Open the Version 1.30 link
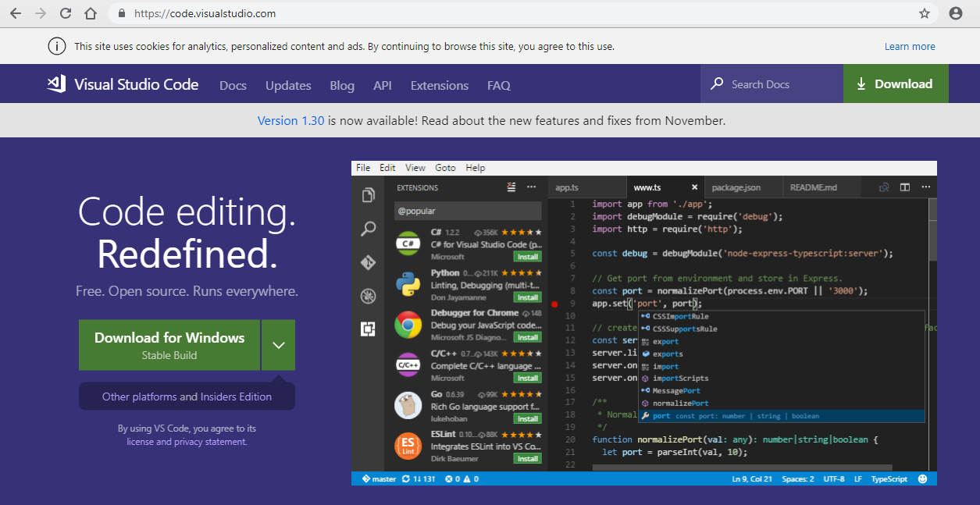980x505 pixels. tap(289, 121)
